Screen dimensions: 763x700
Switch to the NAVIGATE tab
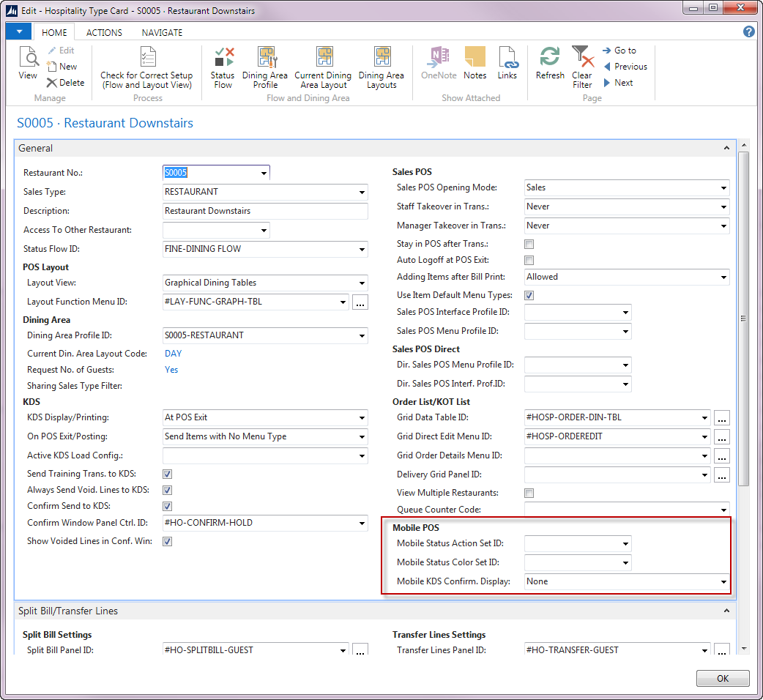(x=162, y=32)
